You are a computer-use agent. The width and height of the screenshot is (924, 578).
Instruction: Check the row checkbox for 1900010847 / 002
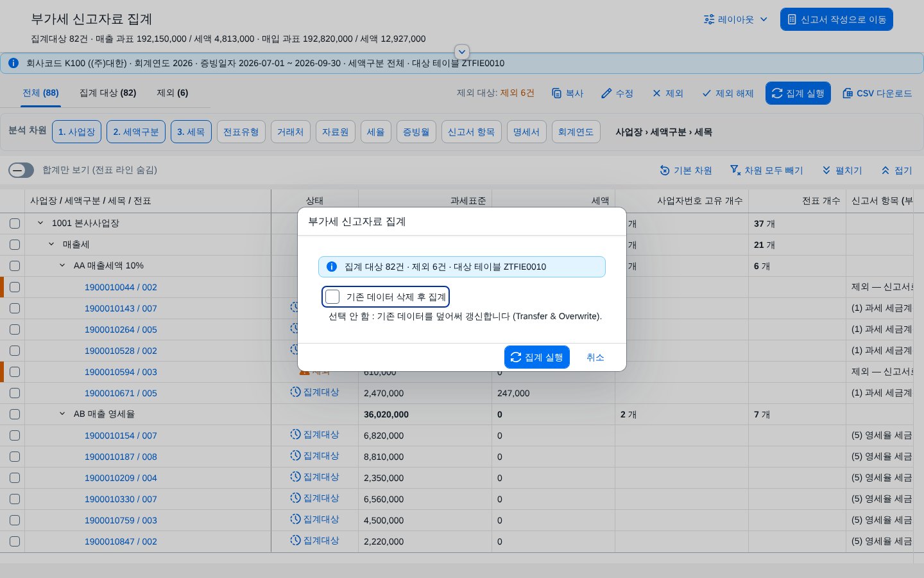click(x=15, y=541)
